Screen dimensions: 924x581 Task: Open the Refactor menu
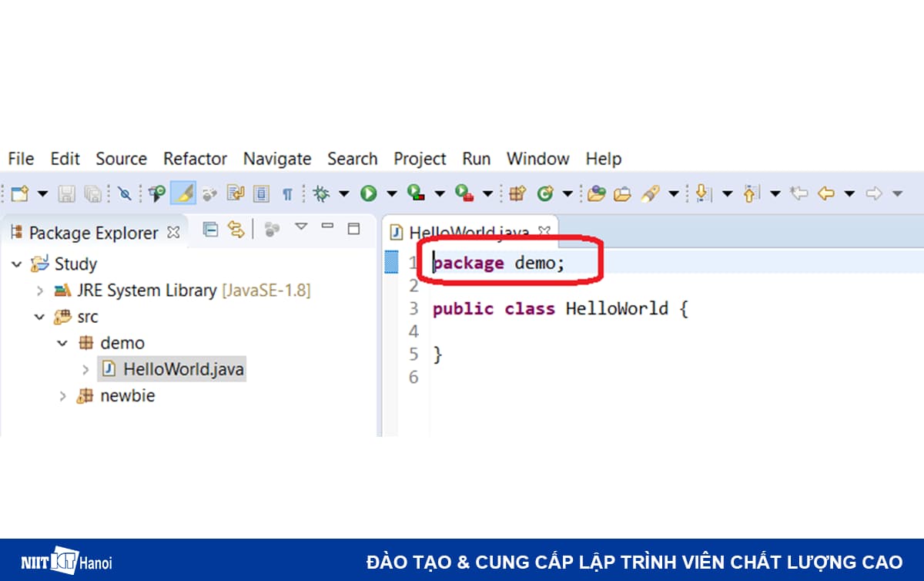click(x=195, y=159)
